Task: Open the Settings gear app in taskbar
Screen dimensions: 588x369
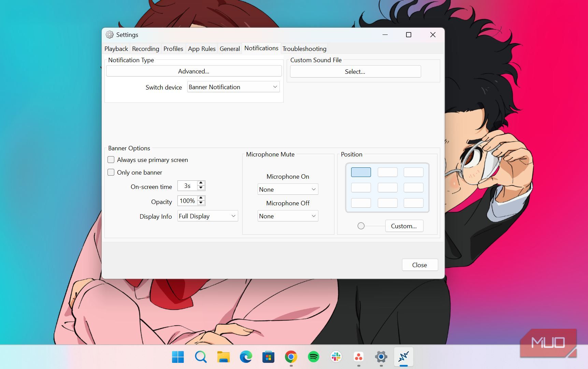Action: pos(381,357)
